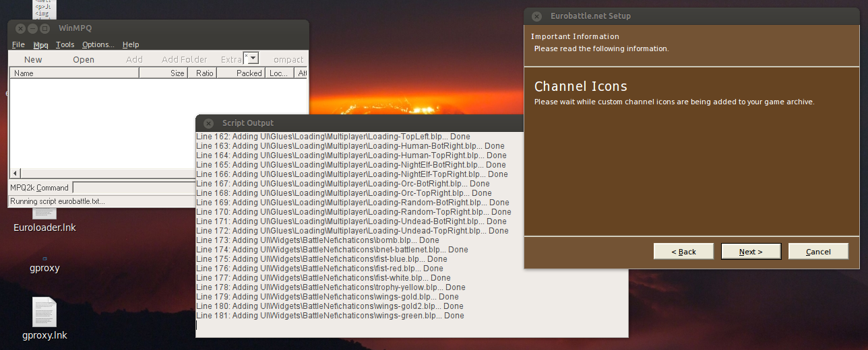The height and width of the screenshot is (350, 868).
Task: Select output line 165 Loading-NightElf-BotRight.blp
Action: [x=351, y=165]
